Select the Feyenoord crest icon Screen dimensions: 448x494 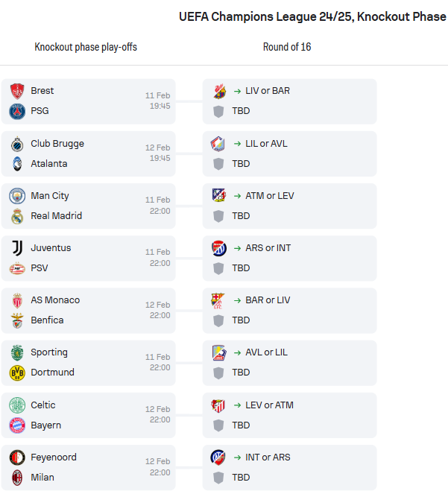17,457
